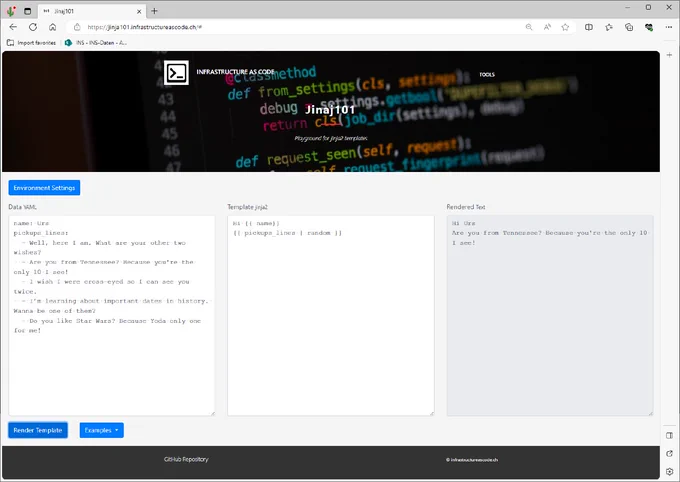Open a new browser tab
The height and width of the screenshot is (482, 680).
pos(154,11)
